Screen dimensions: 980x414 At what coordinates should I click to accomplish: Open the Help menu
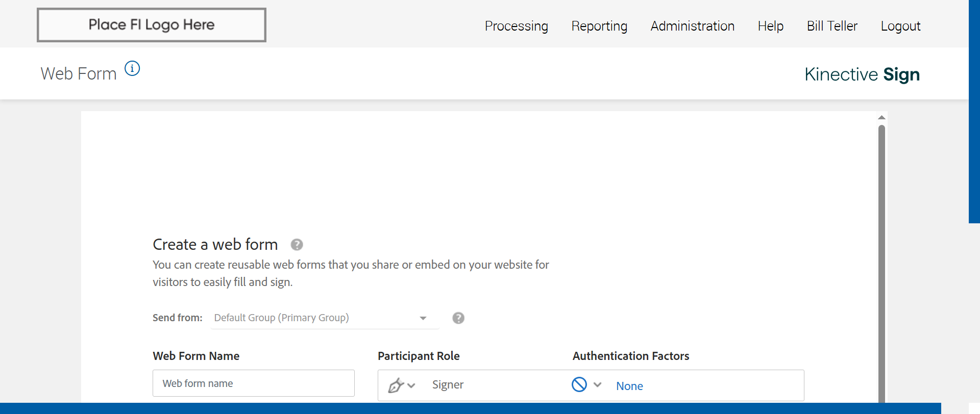click(x=771, y=26)
